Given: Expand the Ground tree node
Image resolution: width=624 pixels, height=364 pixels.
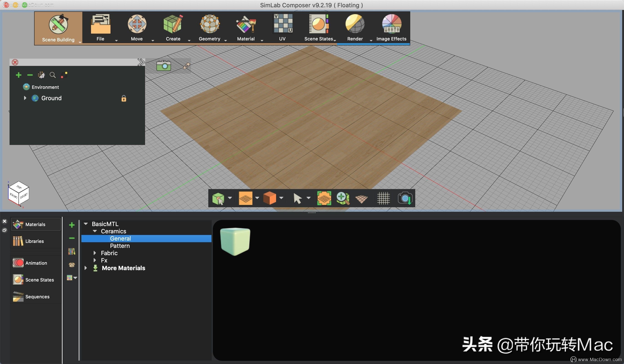Looking at the screenshot, I should pyautogui.click(x=25, y=98).
